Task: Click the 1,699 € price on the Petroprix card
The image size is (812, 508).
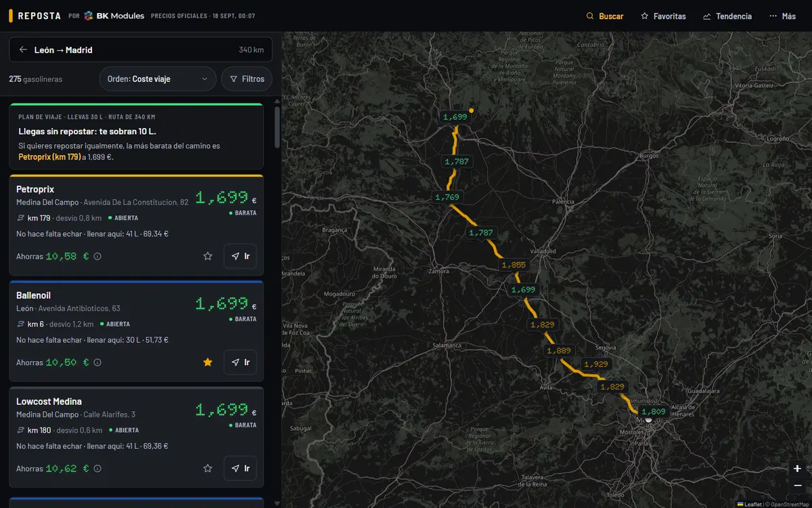Action: tap(226, 198)
